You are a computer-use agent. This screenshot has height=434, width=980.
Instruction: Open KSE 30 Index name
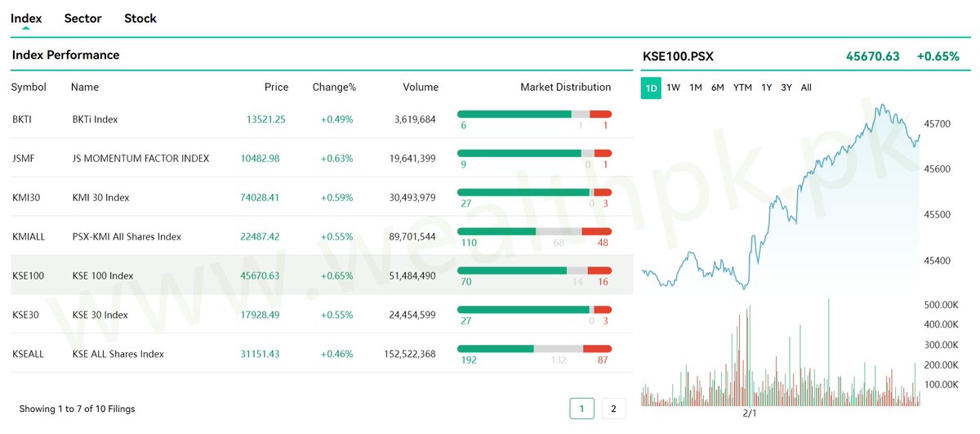coord(100,315)
